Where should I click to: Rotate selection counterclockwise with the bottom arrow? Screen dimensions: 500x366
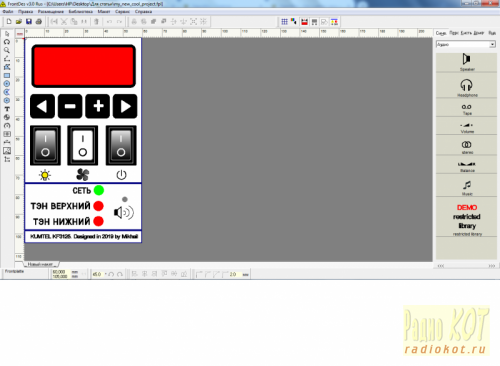point(111,274)
